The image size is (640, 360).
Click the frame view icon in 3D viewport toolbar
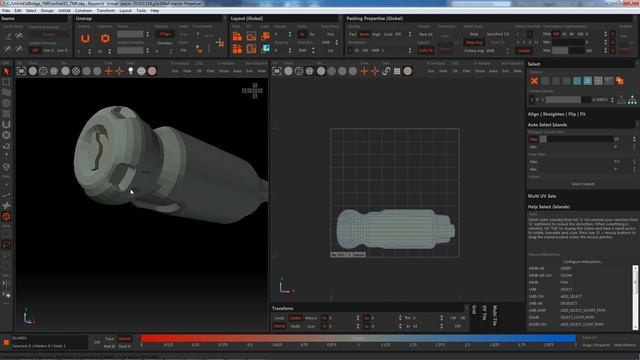pos(21,71)
